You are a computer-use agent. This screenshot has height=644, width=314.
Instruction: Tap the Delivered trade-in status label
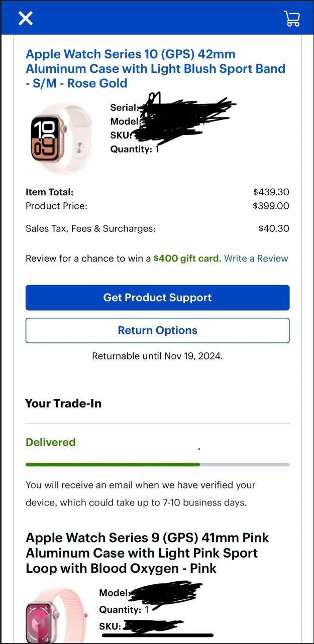[50, 442]
